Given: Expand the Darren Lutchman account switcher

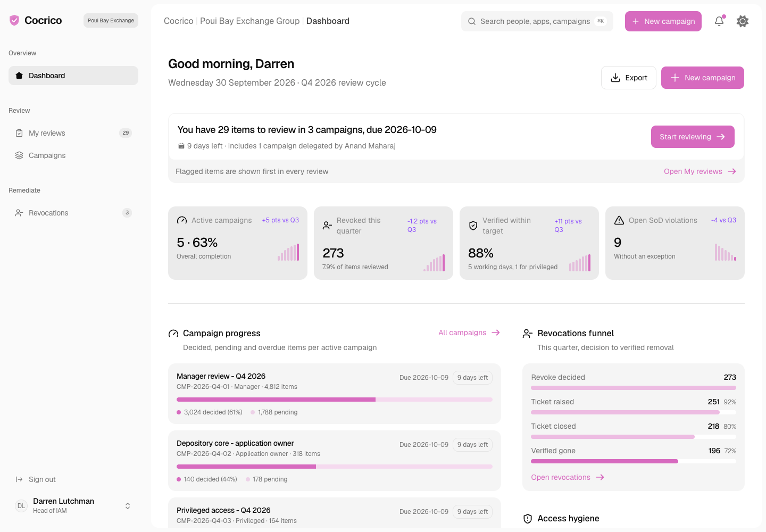Looking at the screenshot, I should [x=128, y=506].
